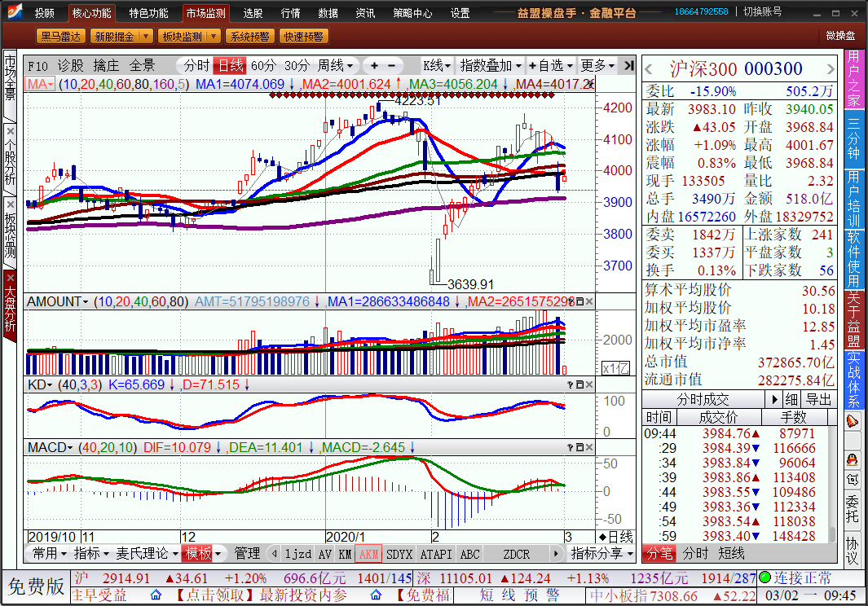868x606 pixels.
Task: Close the AMOUNT indicator panel
Action: (589, 301)
